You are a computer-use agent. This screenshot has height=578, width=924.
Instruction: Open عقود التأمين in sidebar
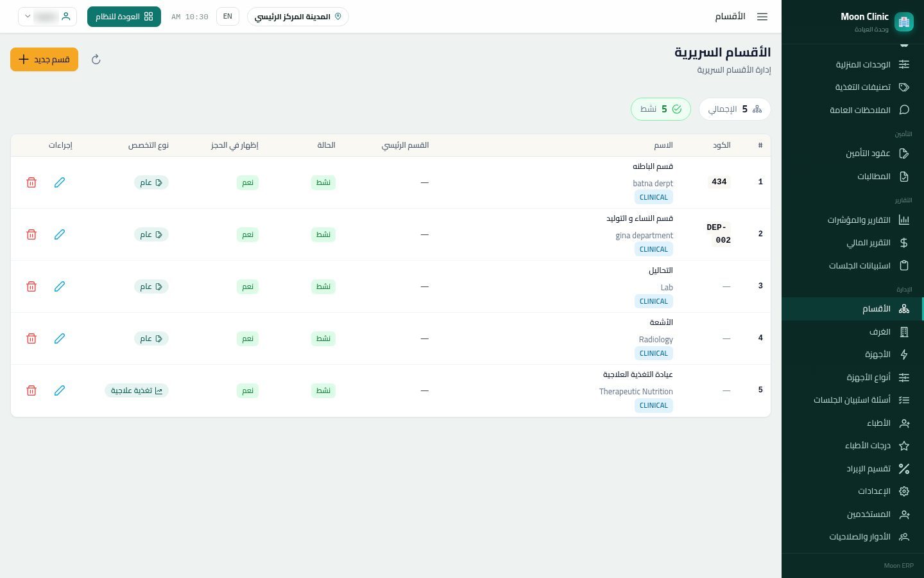pyautogui.click(x=852, y=153)
